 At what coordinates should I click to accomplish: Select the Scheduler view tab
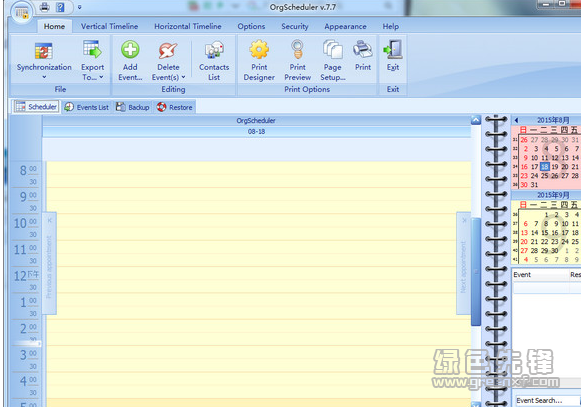click(x=36, y=107)
